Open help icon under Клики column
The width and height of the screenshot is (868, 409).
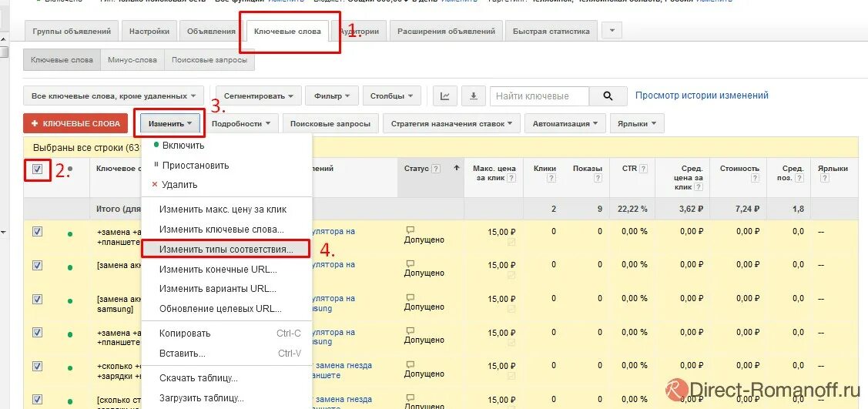pyautogui.click(x=551, y=178)
